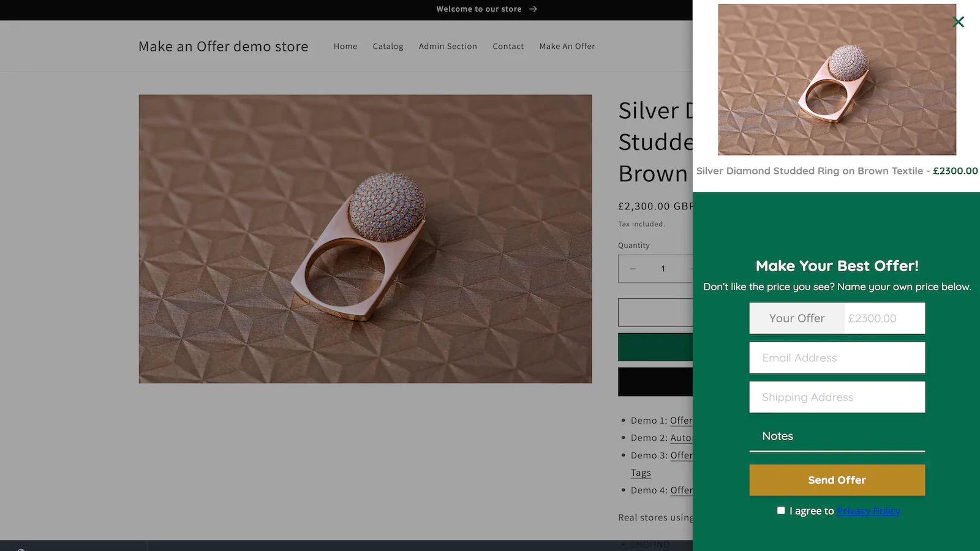The width and height of the screenshot is (980, 551).
Task: Click the Make an Offer demo store logo
Action: click(223, 47)
